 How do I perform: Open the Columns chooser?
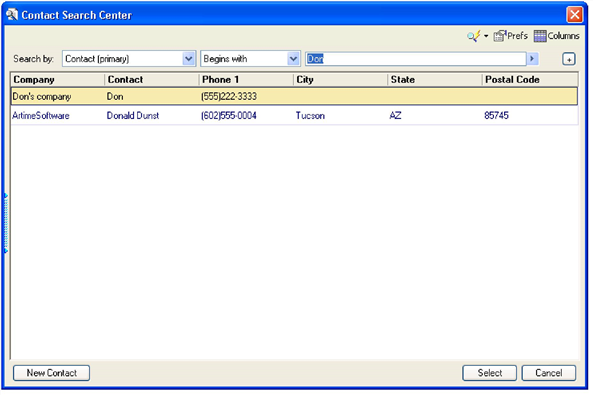[556, 36]
